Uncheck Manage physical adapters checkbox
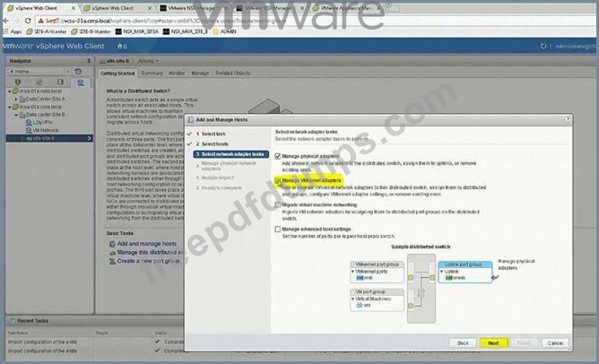The image size is (599, 364). (x=278, y=156)
